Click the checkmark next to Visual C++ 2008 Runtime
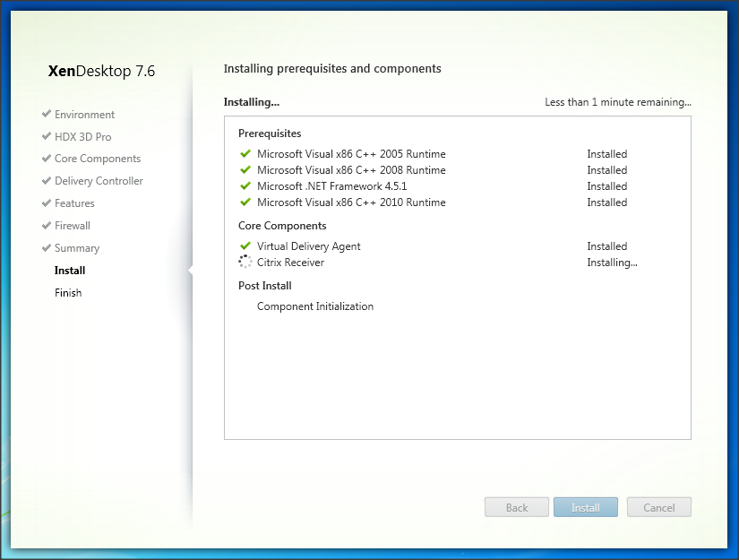Image resolution: width=739 pixels, height=560 pixels. click(x=245, y=170)
